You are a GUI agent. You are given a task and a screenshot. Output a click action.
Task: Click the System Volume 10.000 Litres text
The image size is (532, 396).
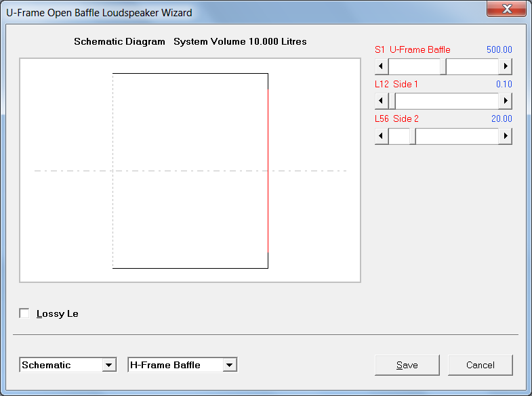tap(240, 42)
